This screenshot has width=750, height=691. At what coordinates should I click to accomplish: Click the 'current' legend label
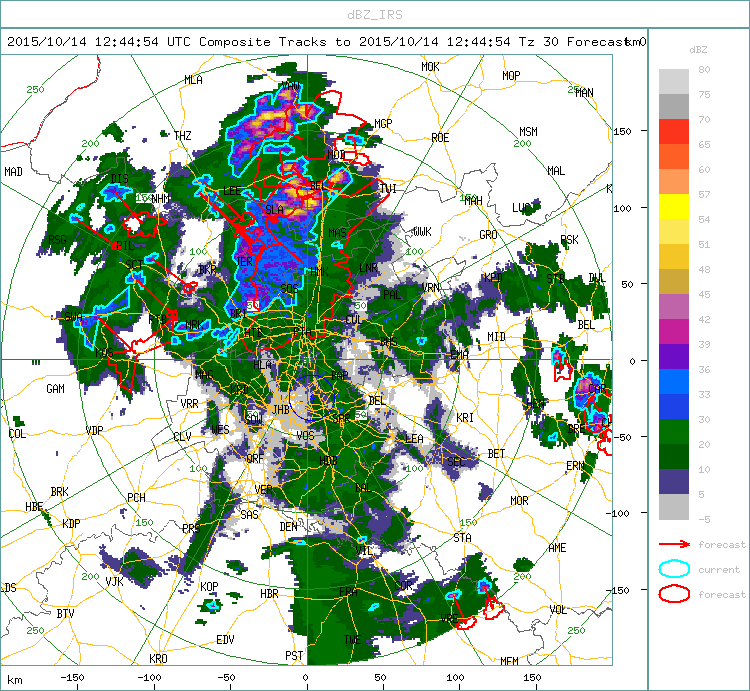point(719,570)
